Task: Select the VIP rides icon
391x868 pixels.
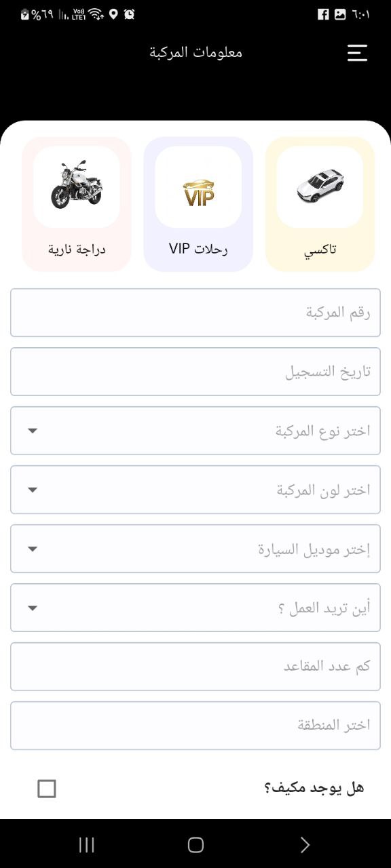Action: click(x=198, y=186)
